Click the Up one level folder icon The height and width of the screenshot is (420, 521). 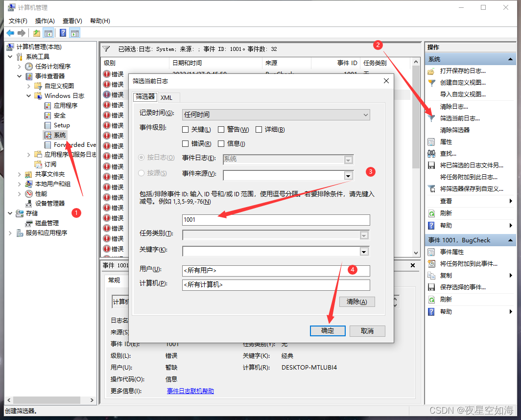click(37, 33)
